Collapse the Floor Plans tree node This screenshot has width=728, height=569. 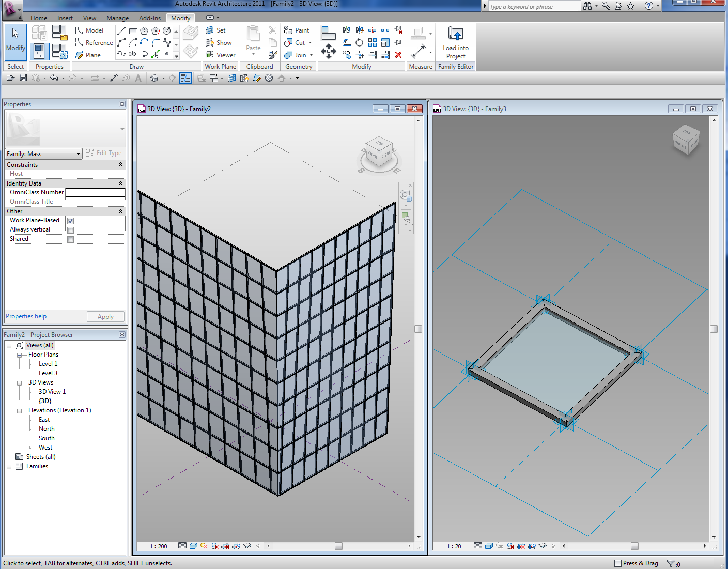[19, 355]
